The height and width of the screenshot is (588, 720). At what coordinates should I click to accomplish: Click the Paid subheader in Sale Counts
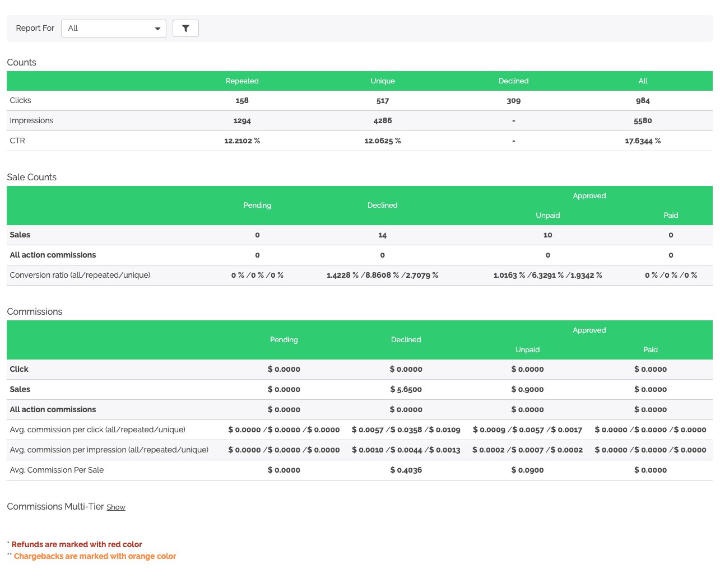[671, 216]
